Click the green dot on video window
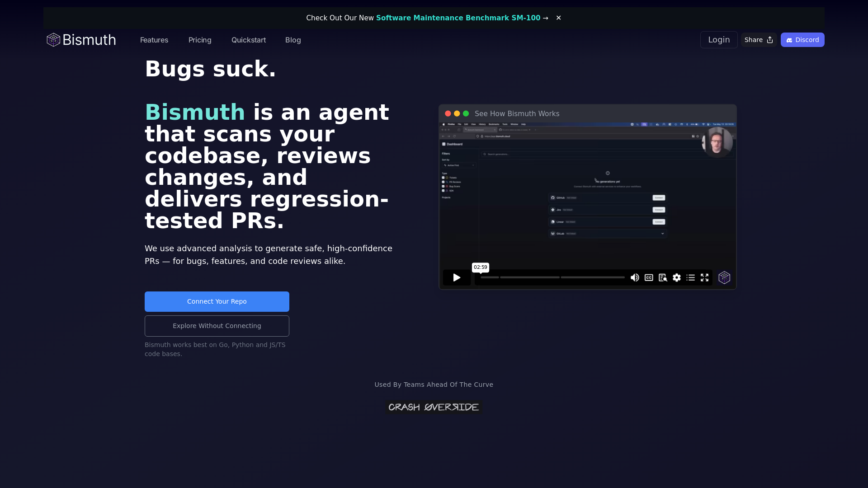Screen dimensions: 868x488 tap(466, 114)
